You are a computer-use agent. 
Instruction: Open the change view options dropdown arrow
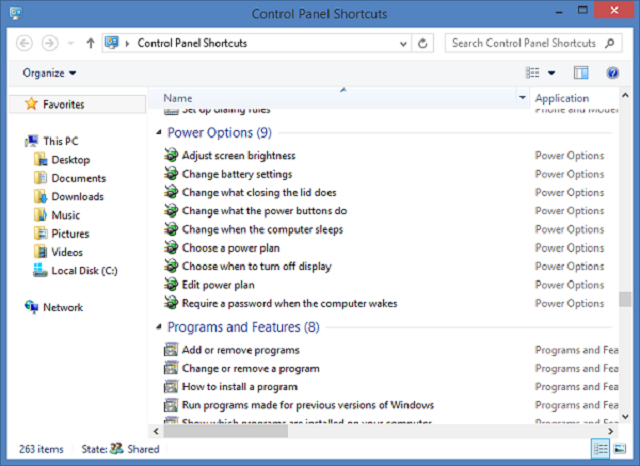click(x=551, y=73)
